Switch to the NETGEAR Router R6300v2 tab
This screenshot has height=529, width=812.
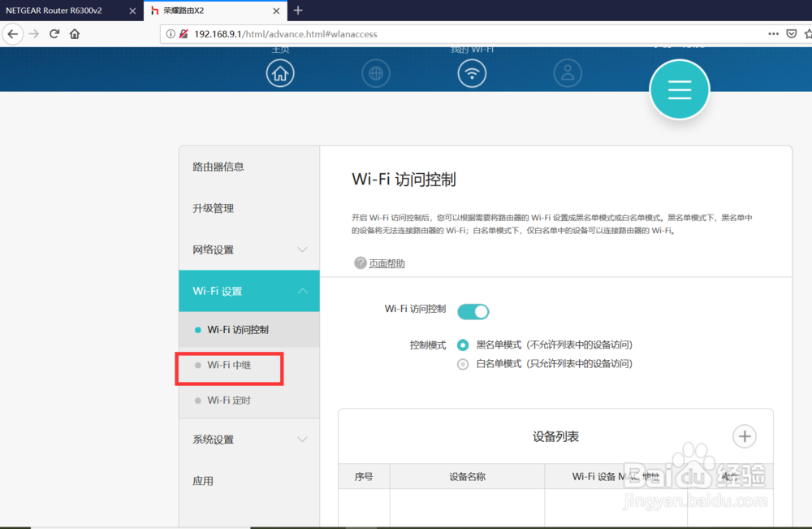click(71, 11)
